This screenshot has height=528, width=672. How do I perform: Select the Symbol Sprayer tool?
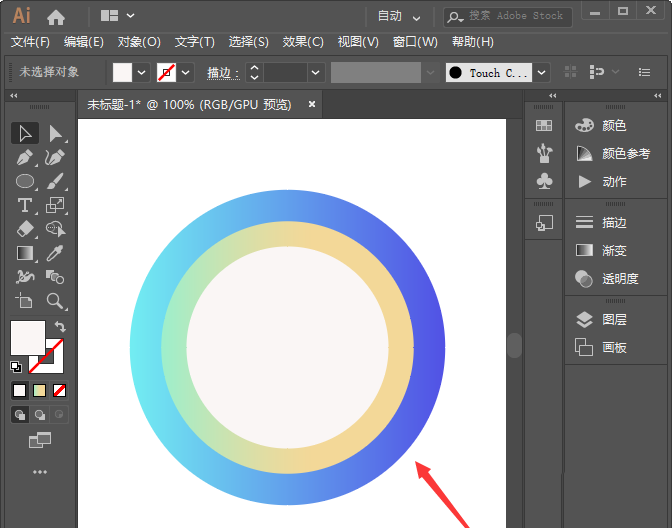(25, 277)
